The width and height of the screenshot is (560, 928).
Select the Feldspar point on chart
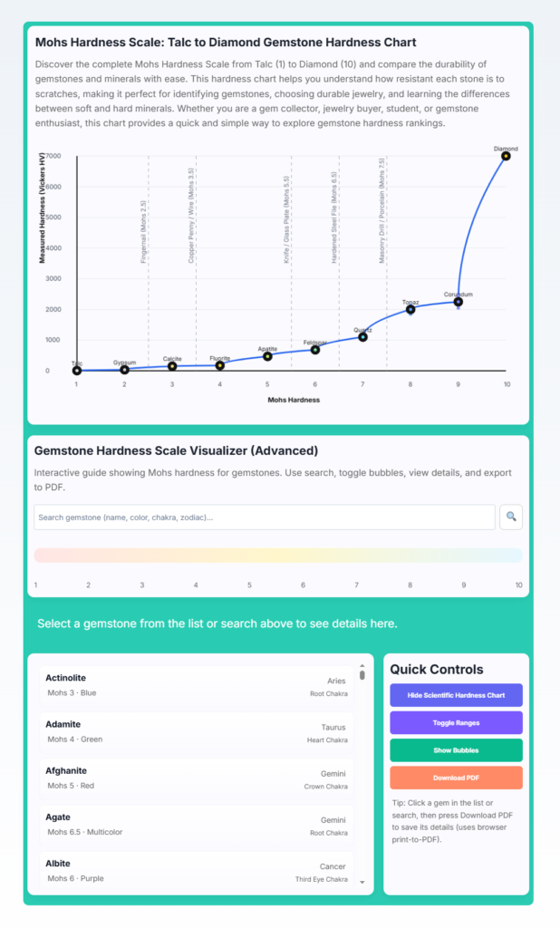pos(315,350)
